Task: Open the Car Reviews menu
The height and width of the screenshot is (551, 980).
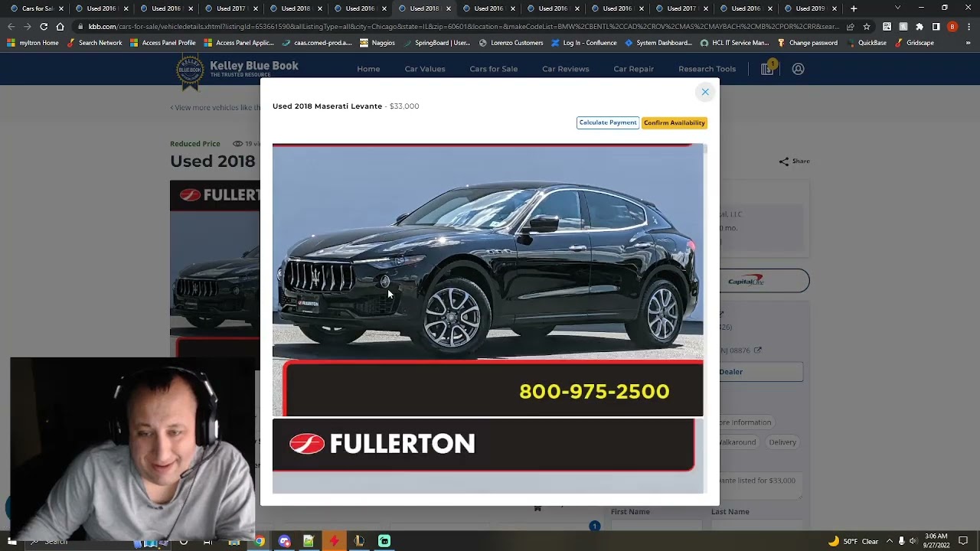Action: tap(566, 69)
